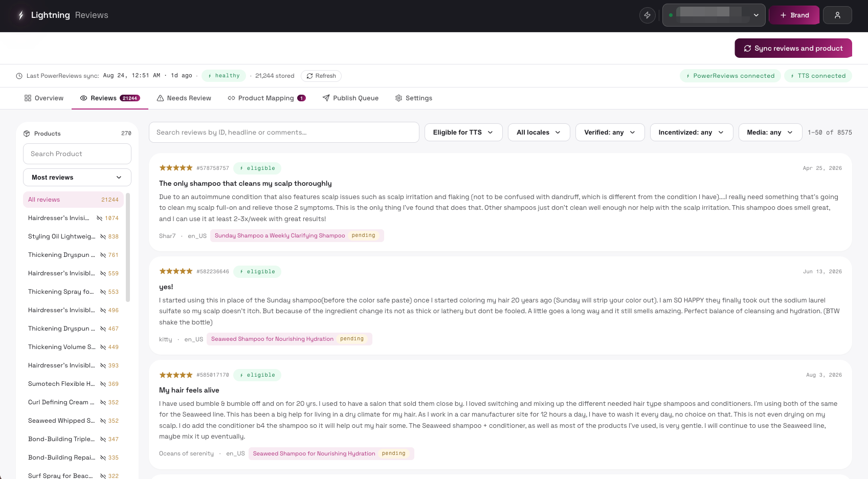
Task: Click the lightning bolt circle button in header
Action: (648, 15)
